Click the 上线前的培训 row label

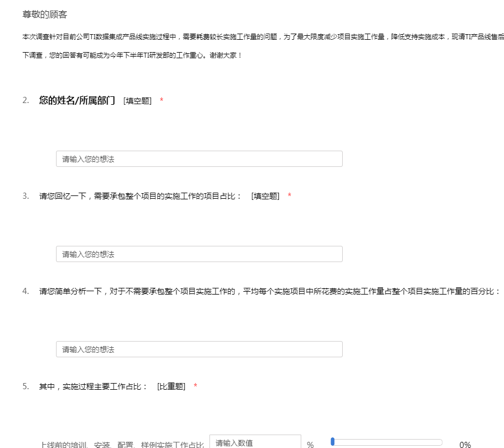point(122,445)
